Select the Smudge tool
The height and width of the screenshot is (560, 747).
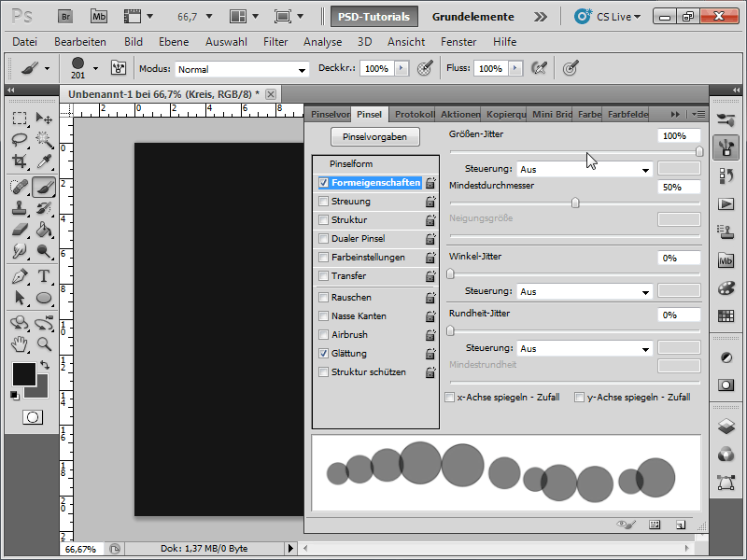coord(20,251)
